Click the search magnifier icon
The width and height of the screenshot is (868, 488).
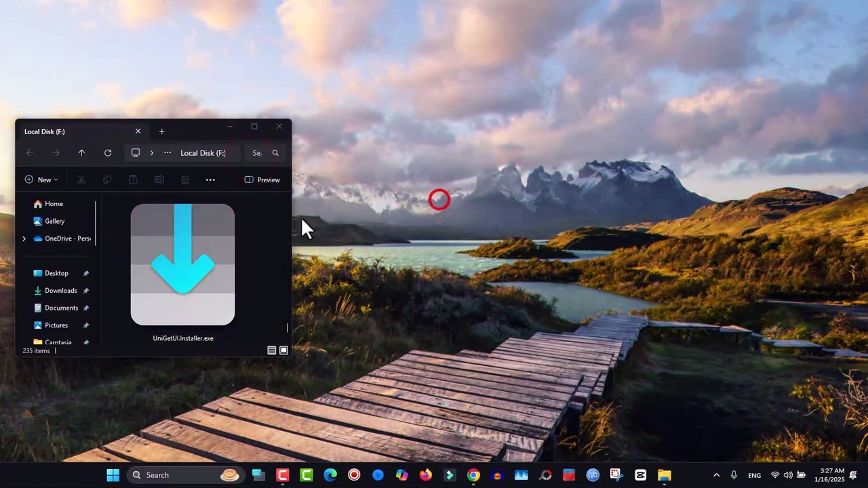point(275,153)
